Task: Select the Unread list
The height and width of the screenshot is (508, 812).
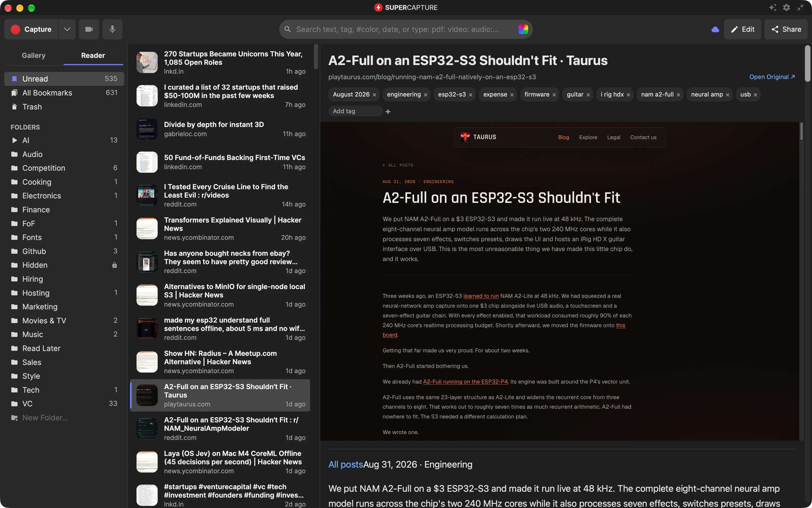Action: pos(64,79)
